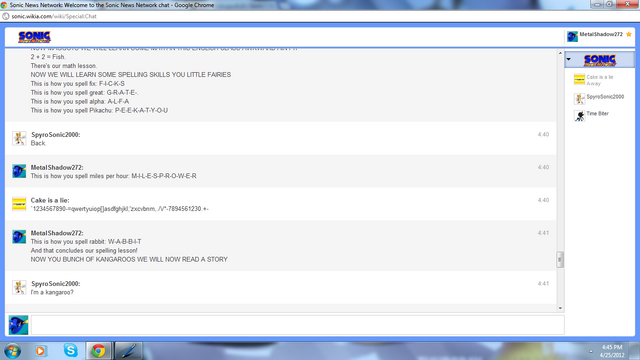The height and width of the screenshot is (360, 640).
Task: Click SpyroSonic2000 username on 'Back.' message
Action: click(56, 135)
